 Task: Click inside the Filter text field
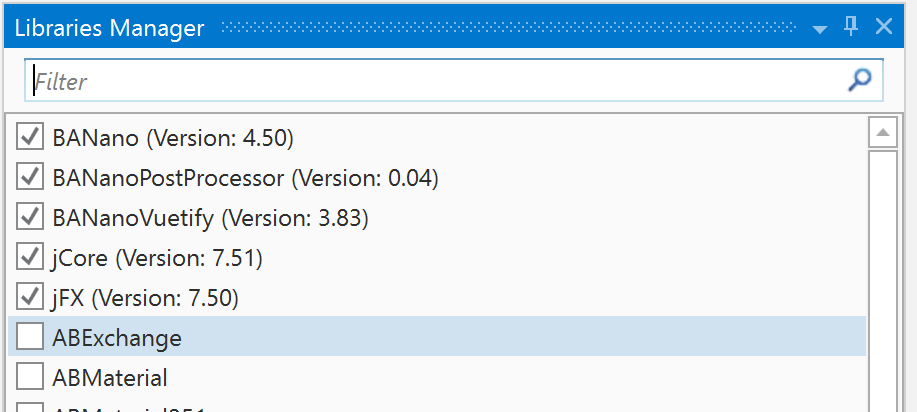(430, 81)
